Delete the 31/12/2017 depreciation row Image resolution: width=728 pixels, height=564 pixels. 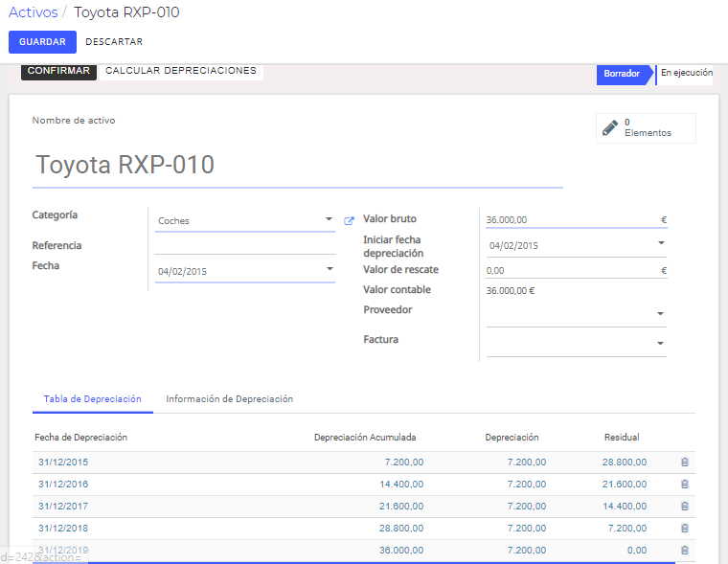click(684, 506)
